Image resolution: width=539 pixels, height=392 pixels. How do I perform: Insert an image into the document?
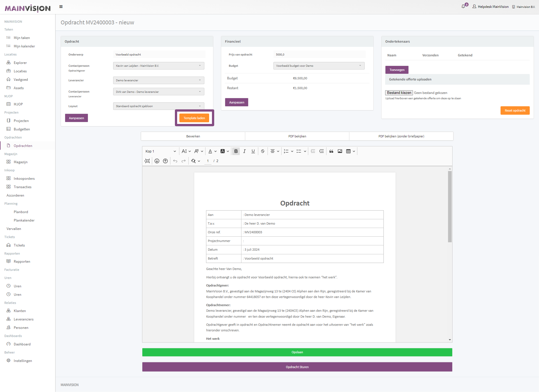tap(340, 151)
